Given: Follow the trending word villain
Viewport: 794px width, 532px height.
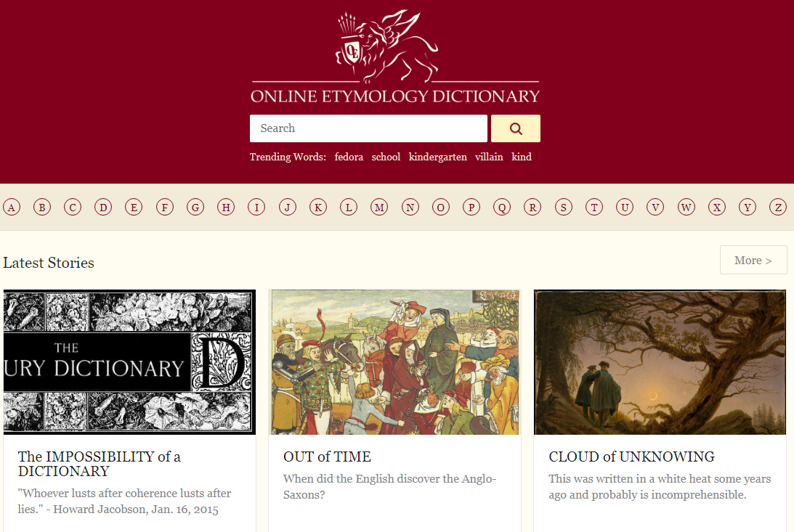Looking at the screenshot, I should [x=489, y=157].
